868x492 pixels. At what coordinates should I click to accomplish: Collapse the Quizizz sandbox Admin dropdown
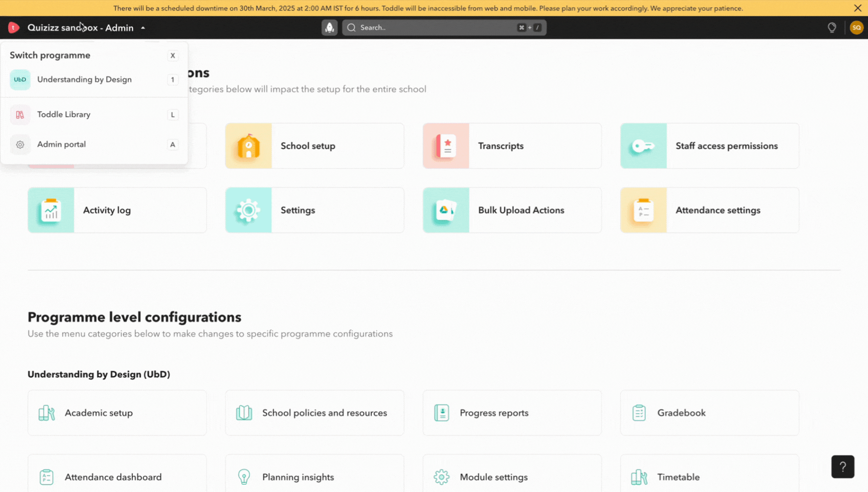click(x=143, y=28)
